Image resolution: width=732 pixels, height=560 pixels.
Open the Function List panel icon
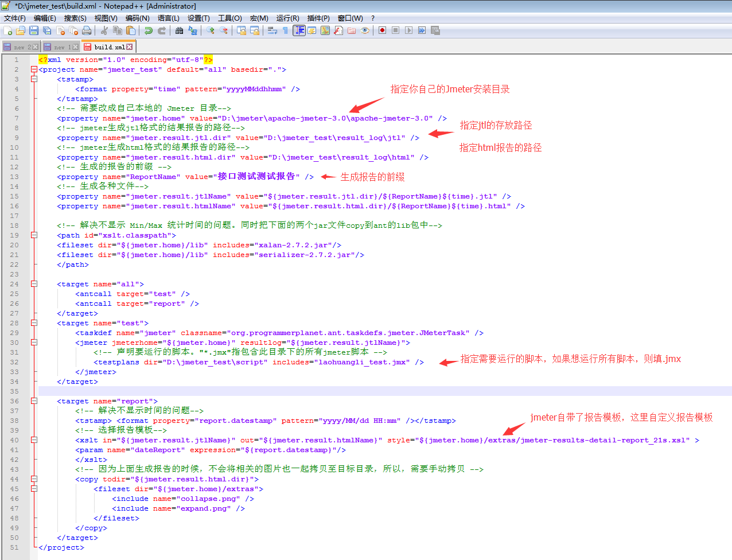(x=338, y=30)
